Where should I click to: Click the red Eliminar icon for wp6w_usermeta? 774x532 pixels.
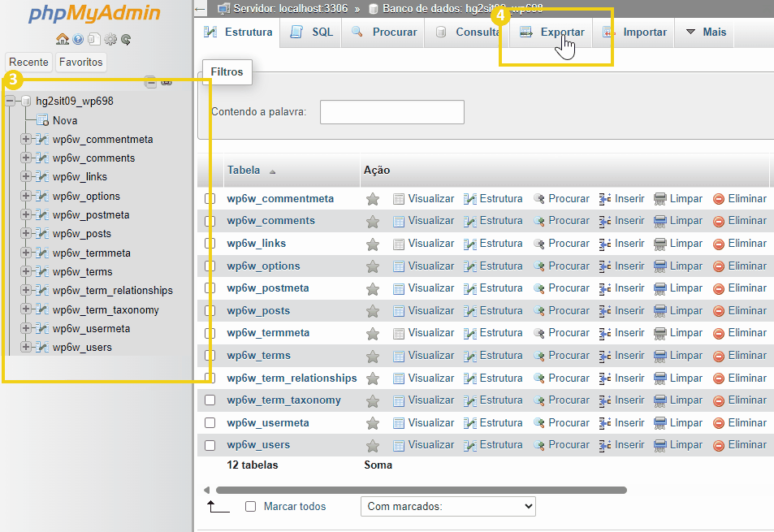click(x=719, y=423)
